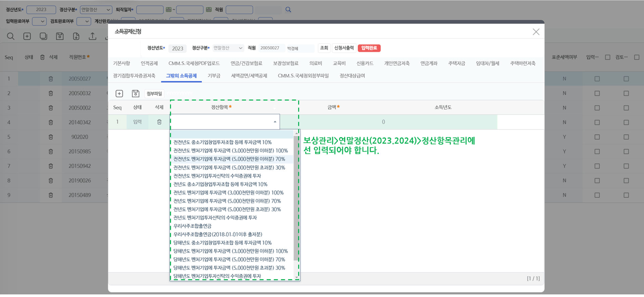This screenshot has width=644, height=297.
Task: Delete background row for employee 20150942
Action: [x=51, y=166]
